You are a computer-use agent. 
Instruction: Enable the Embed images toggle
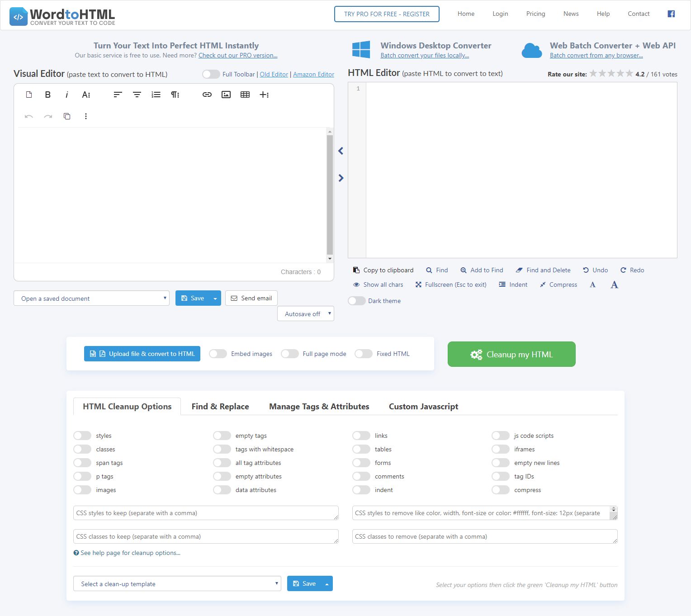(218, 354)
